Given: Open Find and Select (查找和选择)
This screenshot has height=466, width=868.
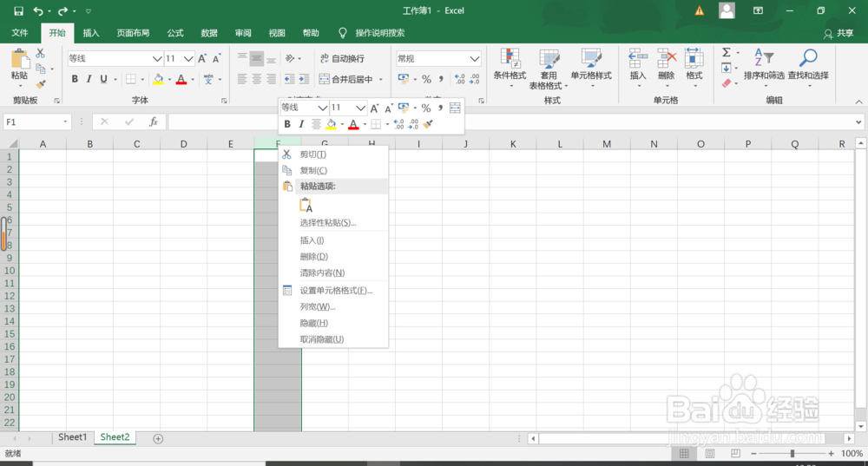Looking at the screenshot, I should (808, 67).
